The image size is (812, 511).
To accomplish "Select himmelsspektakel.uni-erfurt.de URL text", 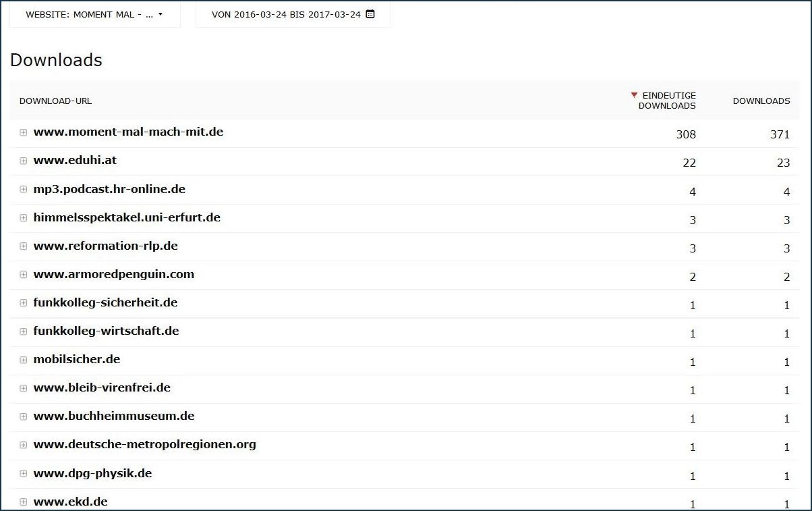I will click(127, 217).
